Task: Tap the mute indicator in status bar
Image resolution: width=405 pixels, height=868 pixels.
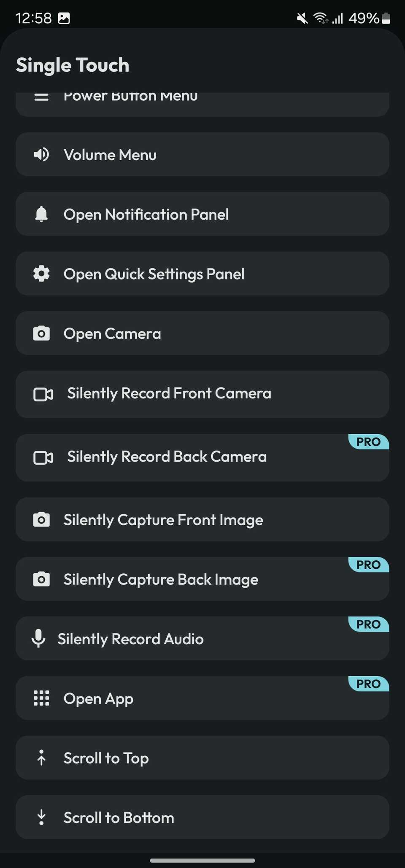Action: (302, 18)
